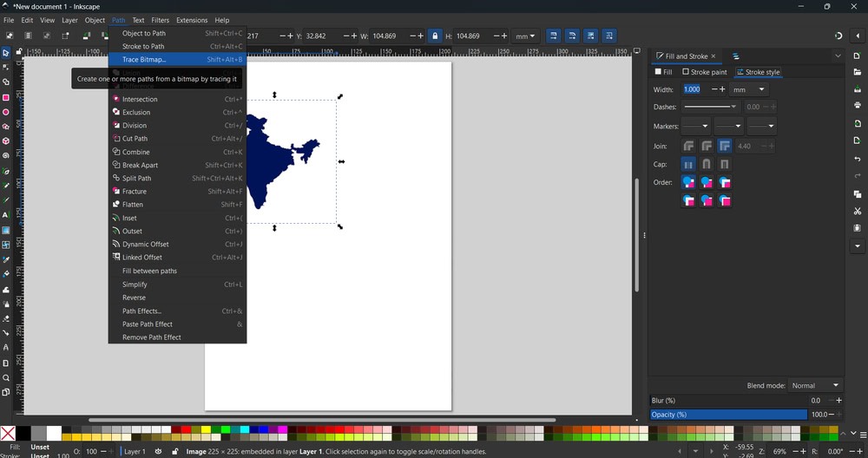868x458 pixels.
Task: Choose the Star and polygon tool
Action: (x=5, y=126)
